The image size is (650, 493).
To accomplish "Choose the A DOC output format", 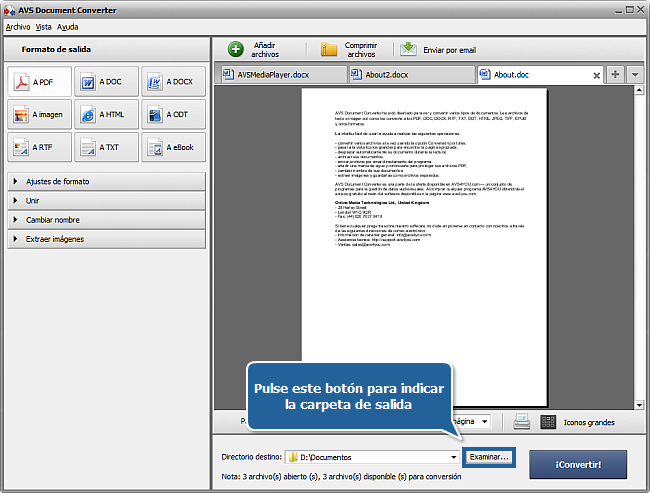I will [107, 82].
